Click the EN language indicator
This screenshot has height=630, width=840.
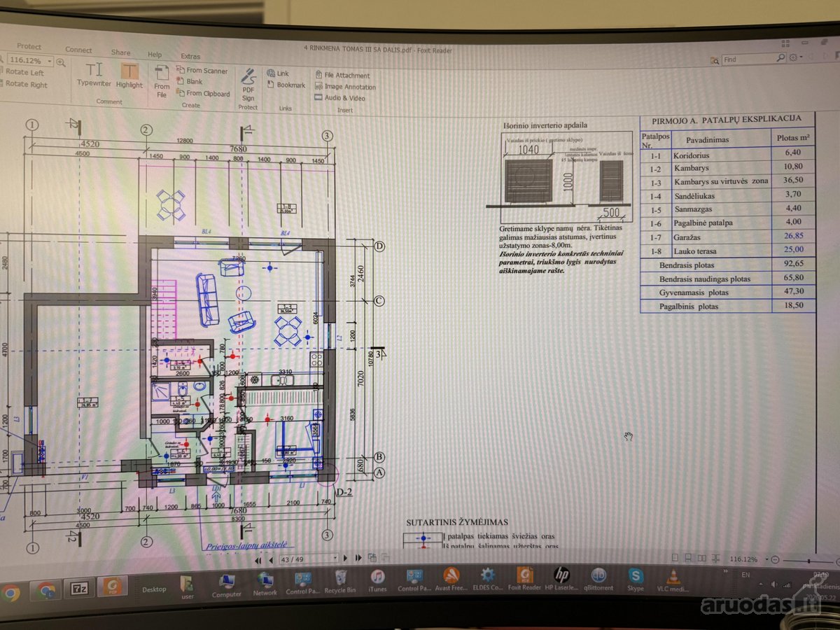click(x=745, y=575)
